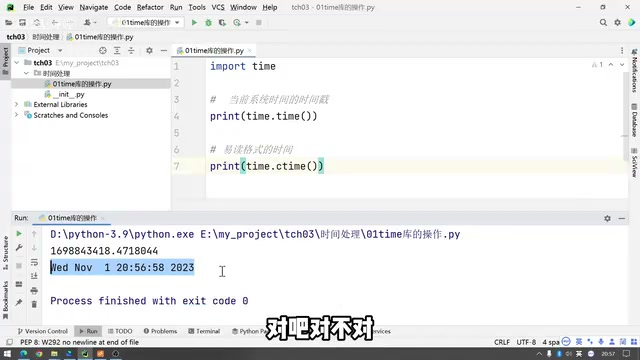This screenshot has height=360, width=640.
Task: Navigate back with the left arrow
Action: click(55, 22)
